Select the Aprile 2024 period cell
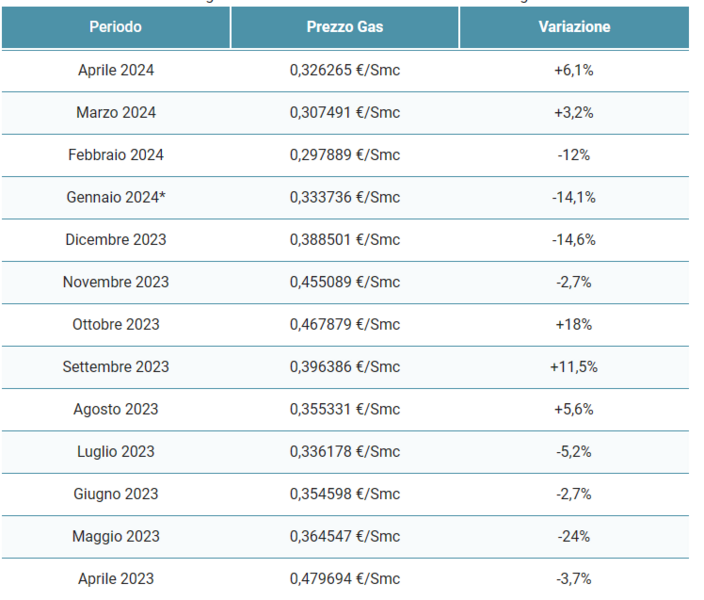This screenshot has height=600, width=704. (x=116, y=70)
